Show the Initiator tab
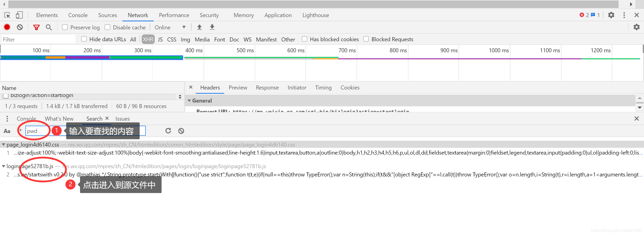The height and width of the screenshot is (235, 644). click(x=297, y=87)
